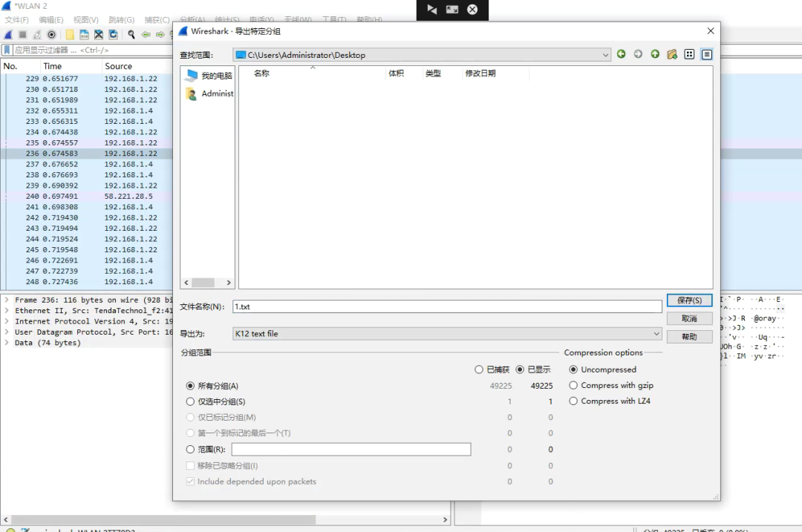Open the 跳转(G) menu
802x532 pixels.
[122, 20]
